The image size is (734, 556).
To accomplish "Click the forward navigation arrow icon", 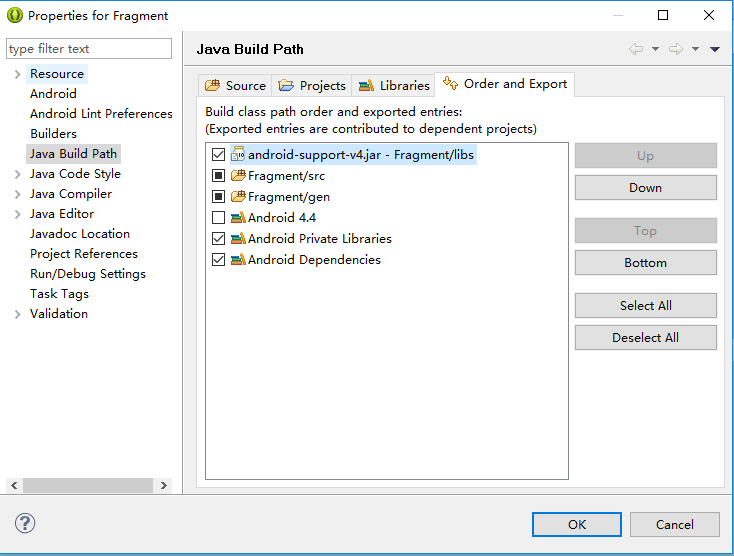I will pyautogui.click(x=675, y=49).
